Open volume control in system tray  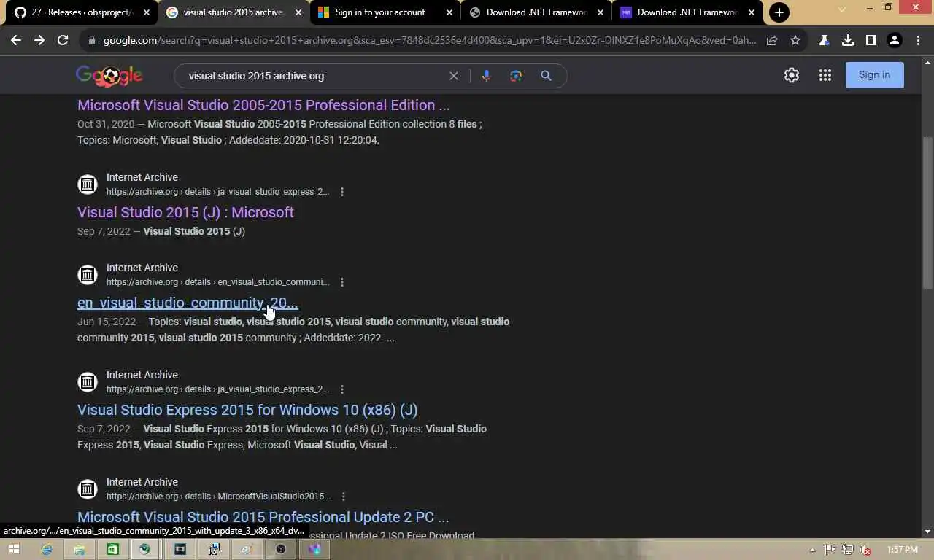[x=865, y=550]
